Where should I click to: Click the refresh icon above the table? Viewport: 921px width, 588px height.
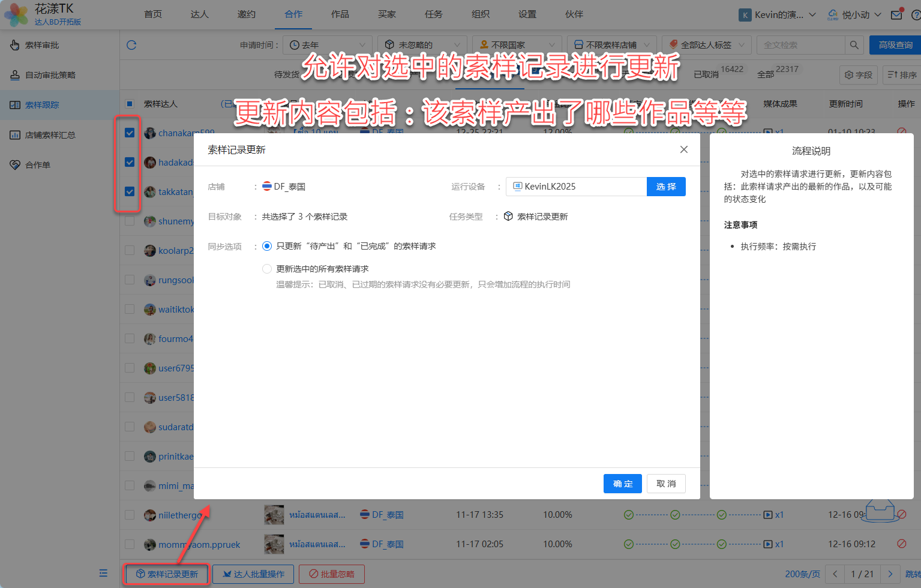131,45
